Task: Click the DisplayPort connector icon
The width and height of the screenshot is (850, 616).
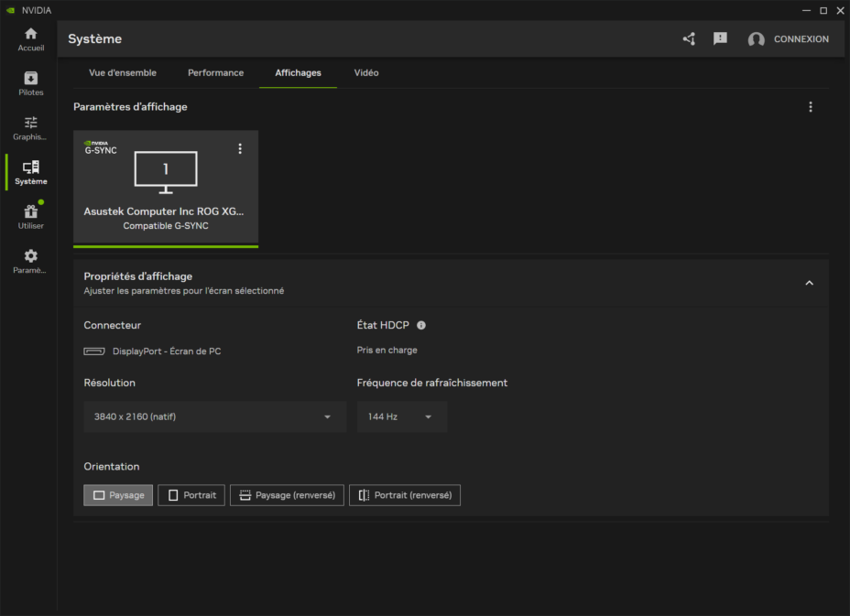Action: coord(94,351)
